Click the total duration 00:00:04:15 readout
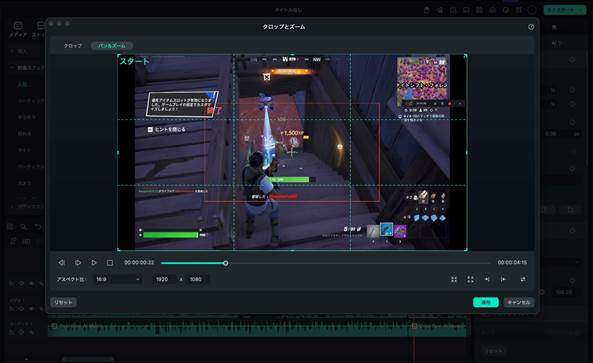593x363 pixels. click(512, 262)
